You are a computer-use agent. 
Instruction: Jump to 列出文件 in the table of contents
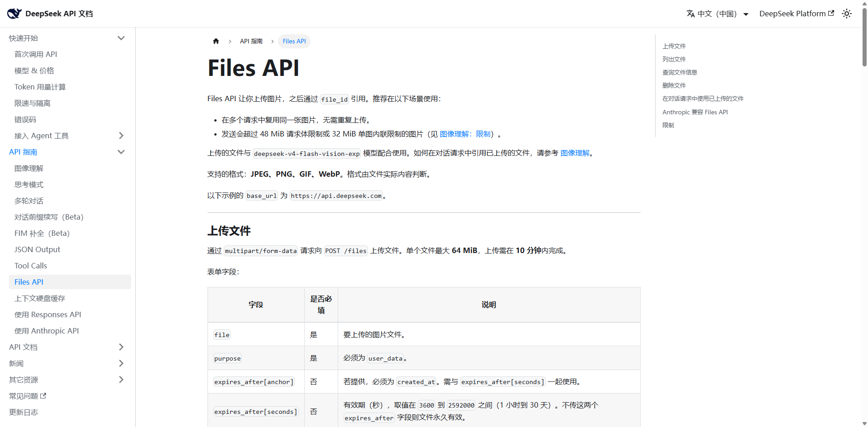tap(674, 59)
